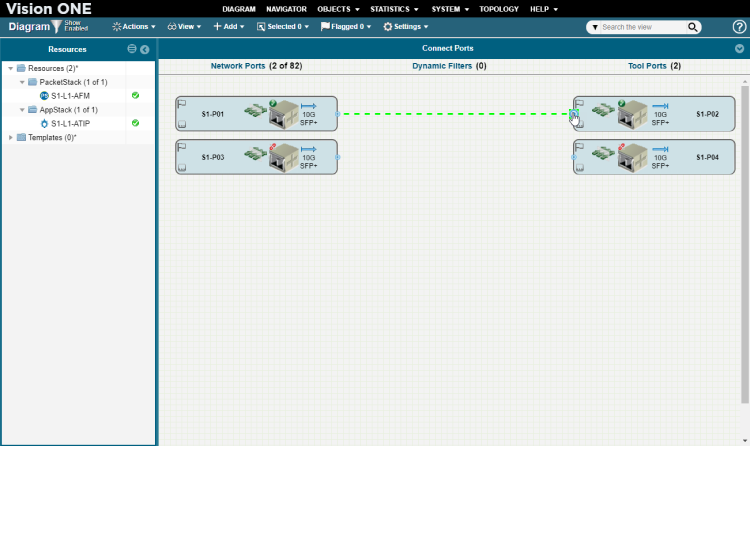
Task: Go to the TOPOLOGY menu item
Action: (x=499, y=9)
